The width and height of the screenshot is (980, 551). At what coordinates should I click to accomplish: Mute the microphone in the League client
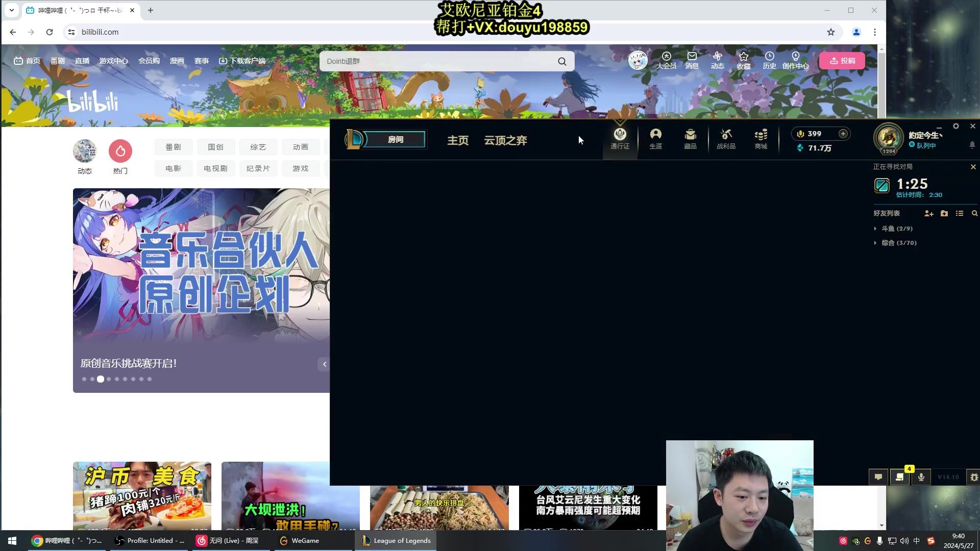[921, 477]
